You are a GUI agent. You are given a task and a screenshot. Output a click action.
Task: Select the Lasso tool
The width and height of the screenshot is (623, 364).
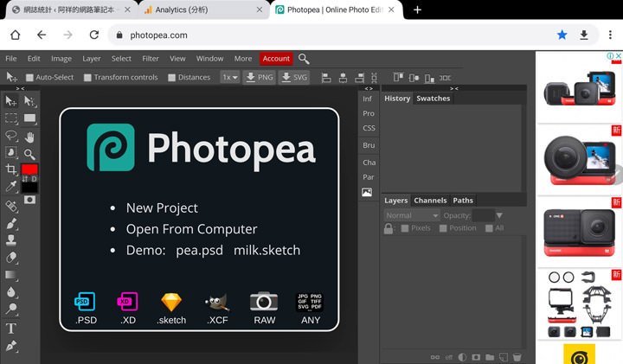pyautogui.click(x=10, y=136)
